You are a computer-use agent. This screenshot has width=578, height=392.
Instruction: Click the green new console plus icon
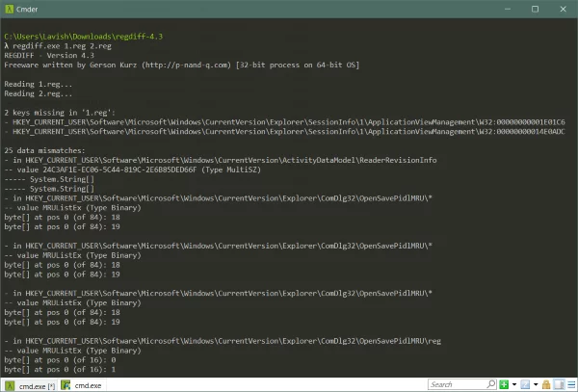(504, 384)
